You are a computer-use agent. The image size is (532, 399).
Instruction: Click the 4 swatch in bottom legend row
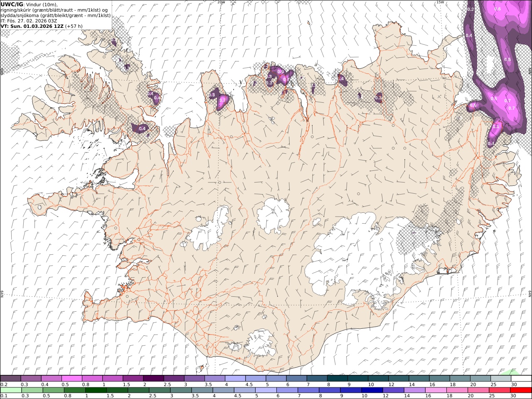tap(223, 390)
